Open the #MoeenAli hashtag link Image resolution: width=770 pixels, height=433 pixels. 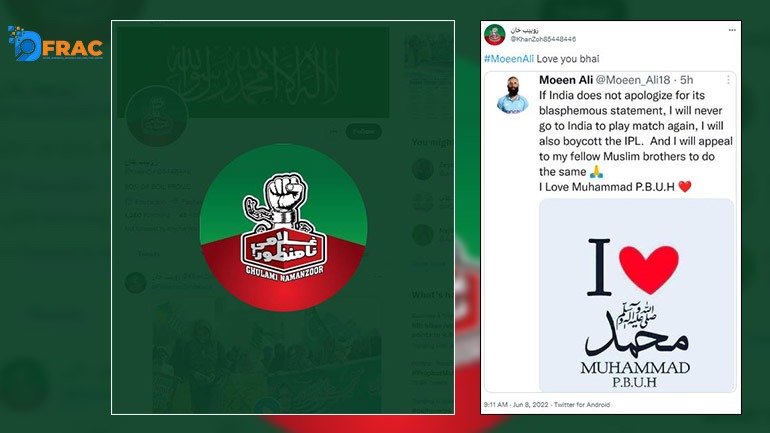(x=509, y=59)
